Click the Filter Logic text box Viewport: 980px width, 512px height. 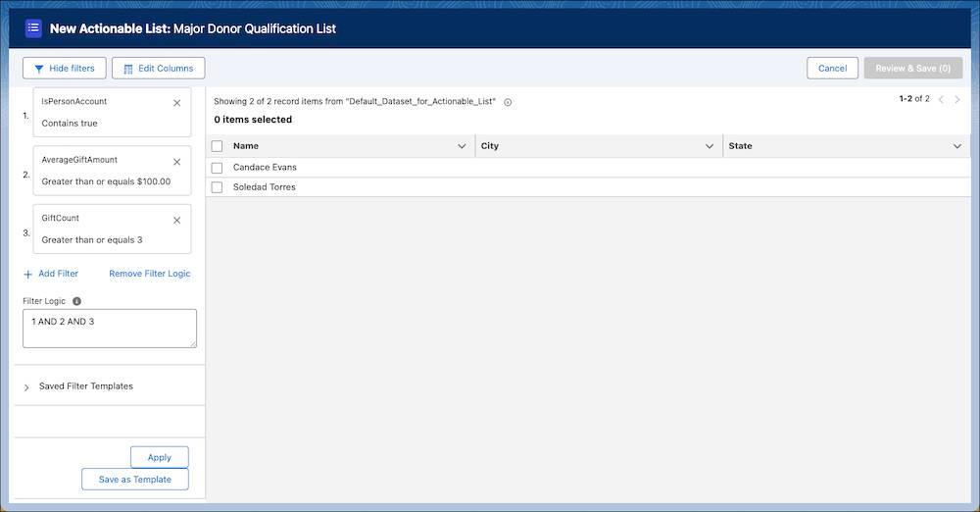pyautogui.click(x=110, y=329)
